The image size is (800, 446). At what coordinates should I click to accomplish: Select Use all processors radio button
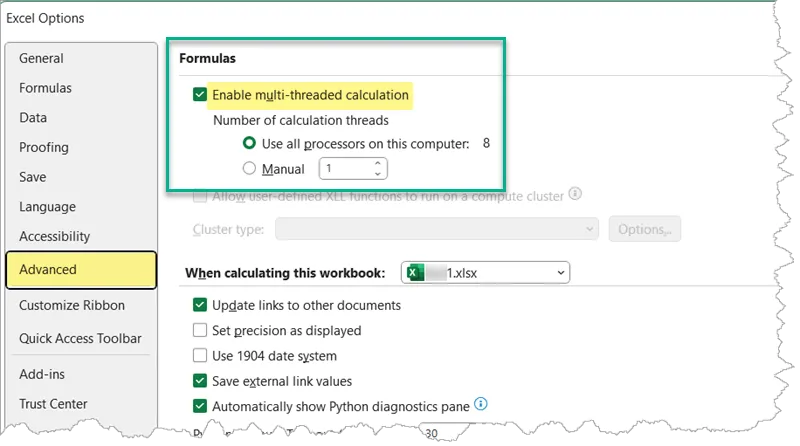[249, 144]
